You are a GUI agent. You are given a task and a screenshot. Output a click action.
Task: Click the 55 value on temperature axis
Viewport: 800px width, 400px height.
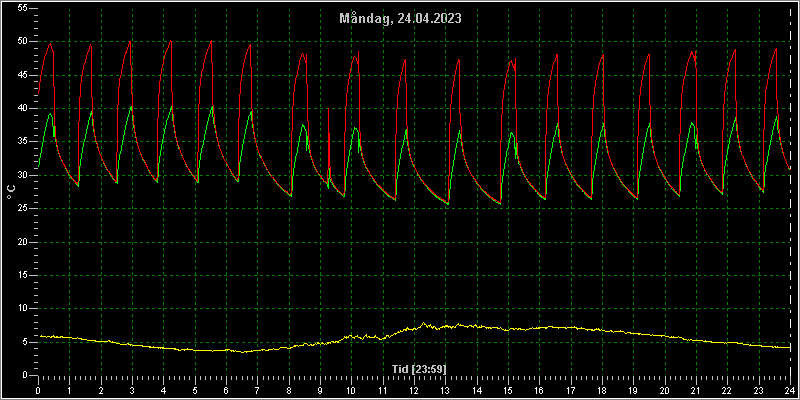coord(23,8)
